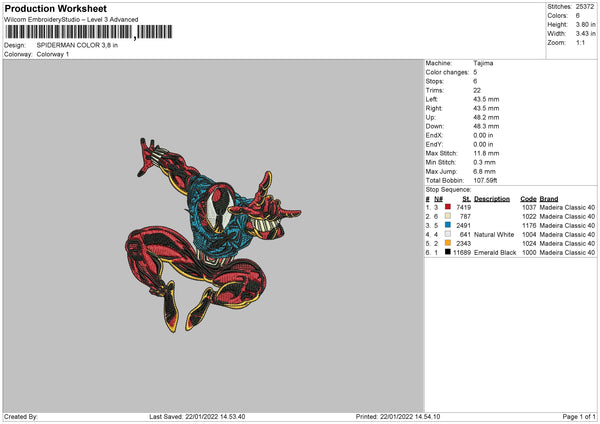Click the barcode under the worksheet title
The image size is (600, 424).
tap(89, 32)
